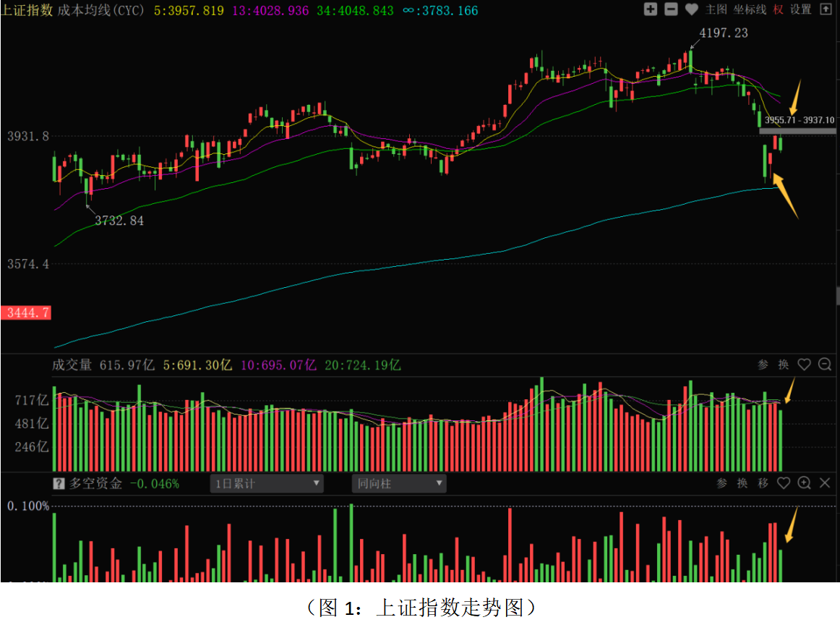The width and height of the screenshot is (840, 625).
Task: Click the up-arrow maximize chart icon at top right
Action: [x=826, y=9]
